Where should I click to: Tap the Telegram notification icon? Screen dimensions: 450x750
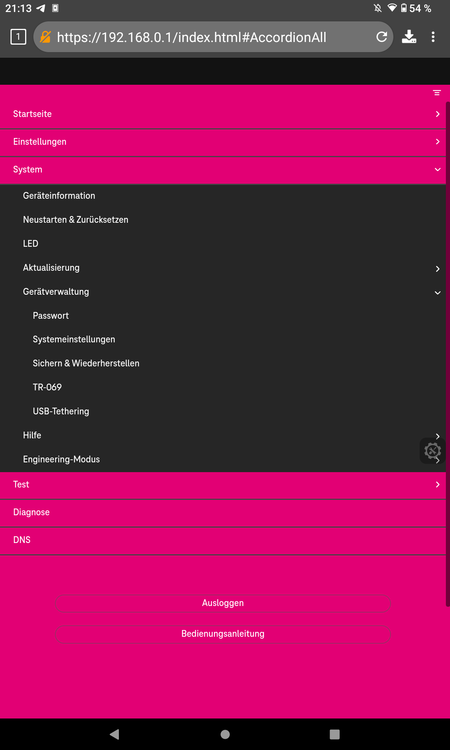41,8
